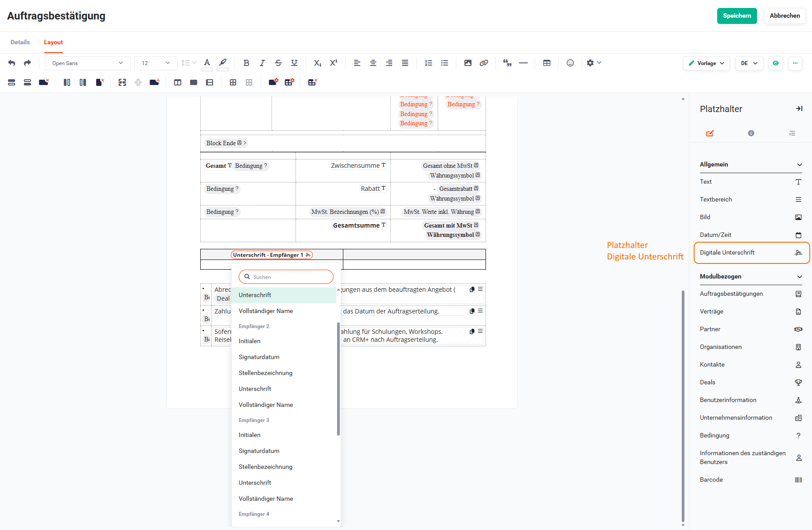Delete the table row
Viewport: 812px width, 530px height.
pos(43,82)
